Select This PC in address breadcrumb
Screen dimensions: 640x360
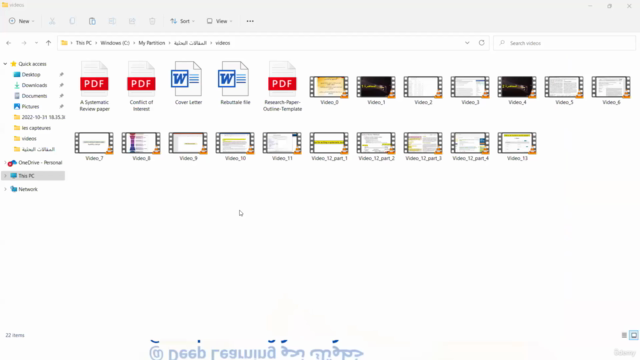pyautogui.click(x=84, y=43)
